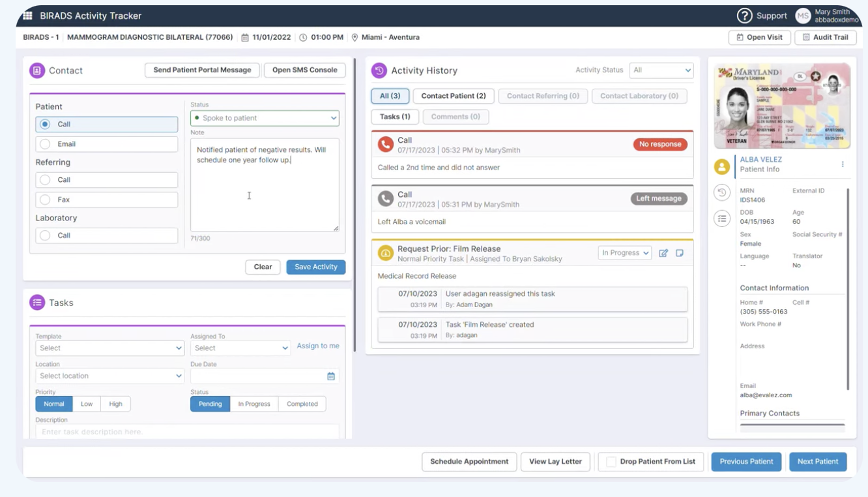Viewport: 868px width, 497px height.
Task: Open the app grid menu icon
Action: (x=27, y=16)
